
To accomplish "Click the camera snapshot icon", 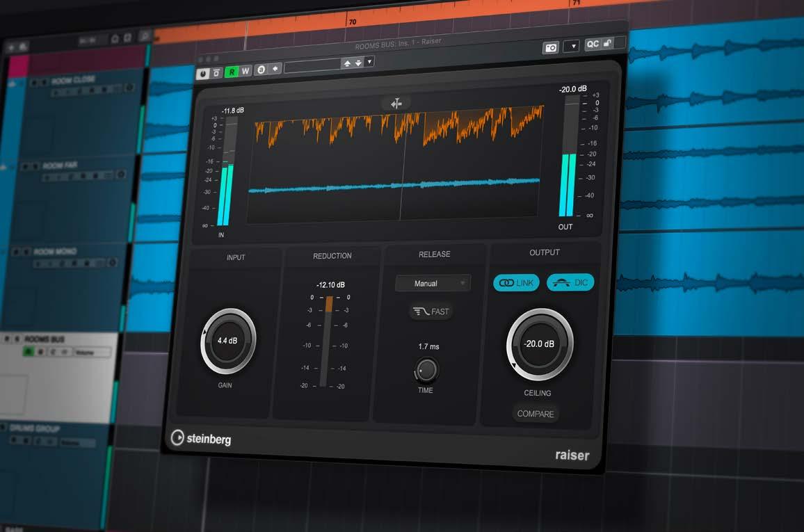I will point(551,48).
